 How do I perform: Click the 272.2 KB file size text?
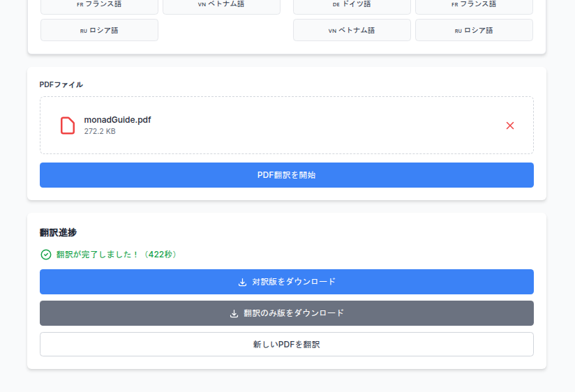coord(100,131)
